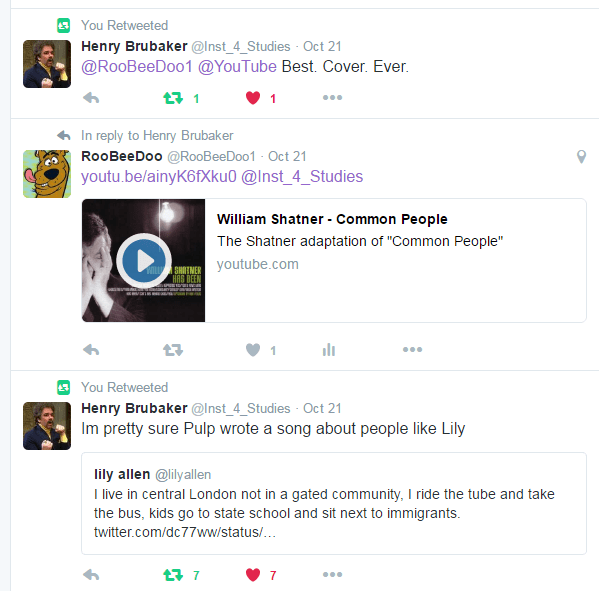Screen dimensions: 599x591
Task: Like RooBeeDoo's tweet with the heart icon
Action: pos(253,350)
